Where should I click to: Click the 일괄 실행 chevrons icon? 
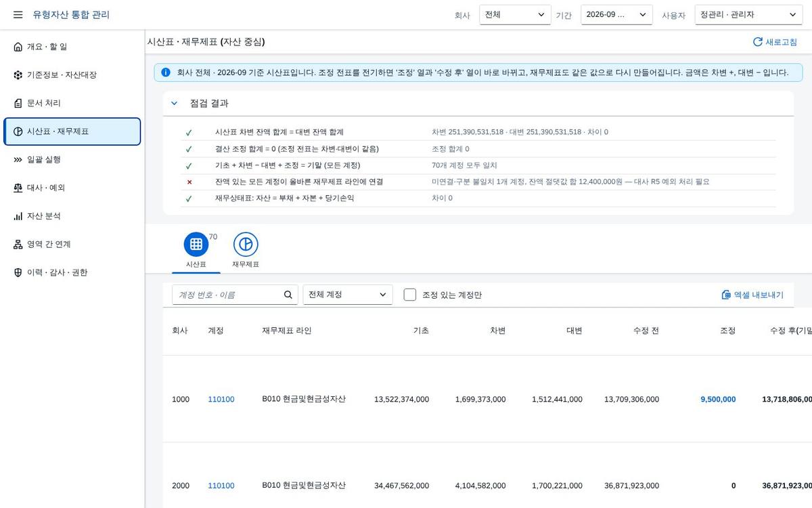[18, 160]
